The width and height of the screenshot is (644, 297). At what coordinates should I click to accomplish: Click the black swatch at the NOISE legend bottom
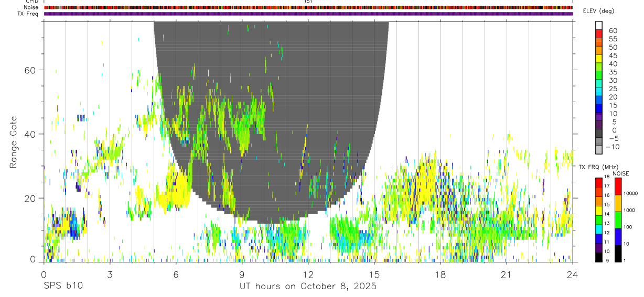coord(618,254)
